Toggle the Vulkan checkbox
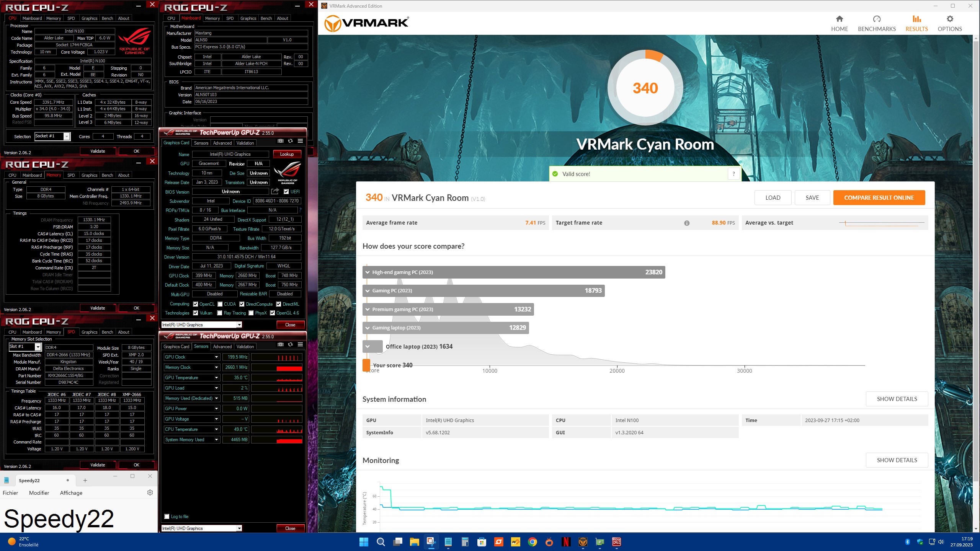The width and height of the screenshot is (980, 551). (196, 313)
